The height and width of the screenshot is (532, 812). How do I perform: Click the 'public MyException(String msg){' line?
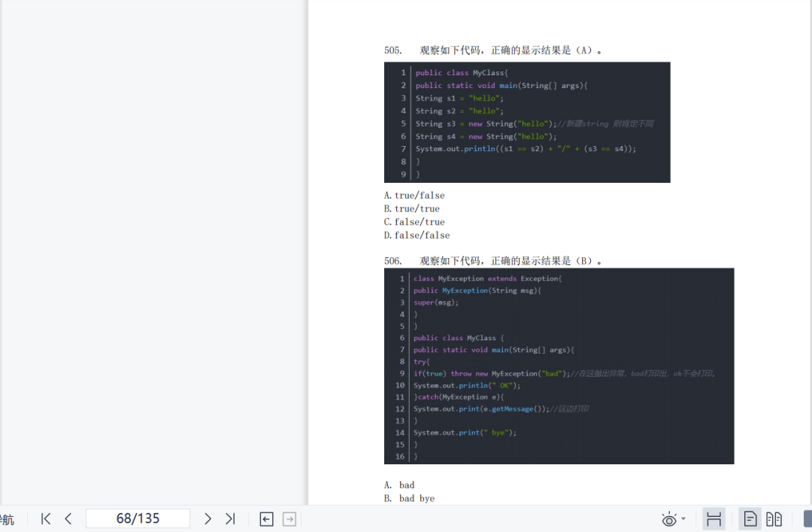[x=477, y=290]
